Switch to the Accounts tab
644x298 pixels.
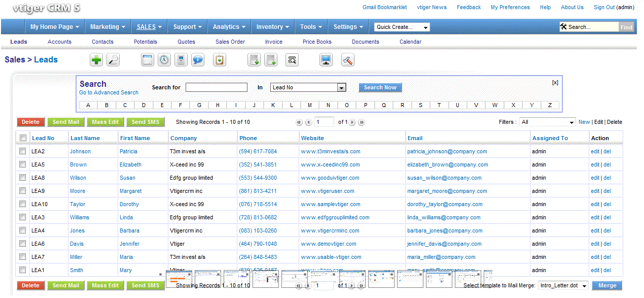pos(59,42)
